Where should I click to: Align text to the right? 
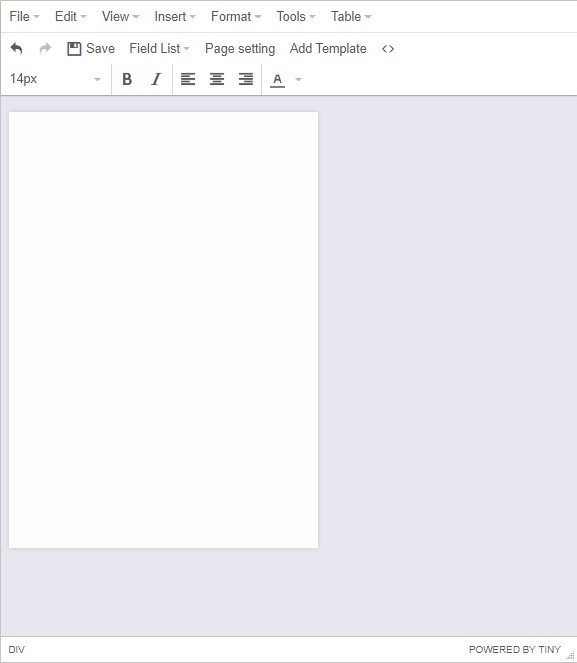coord(246,79)
